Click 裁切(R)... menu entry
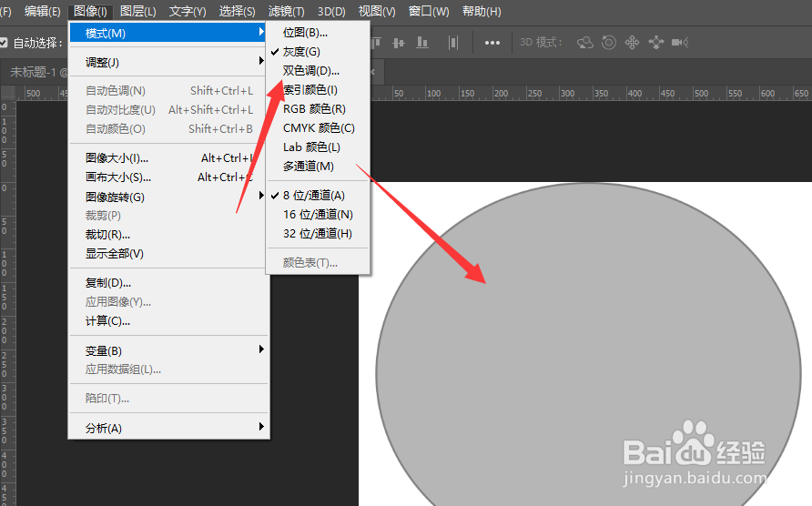Viewport: 812px width, 506px height. pos(168,235)
